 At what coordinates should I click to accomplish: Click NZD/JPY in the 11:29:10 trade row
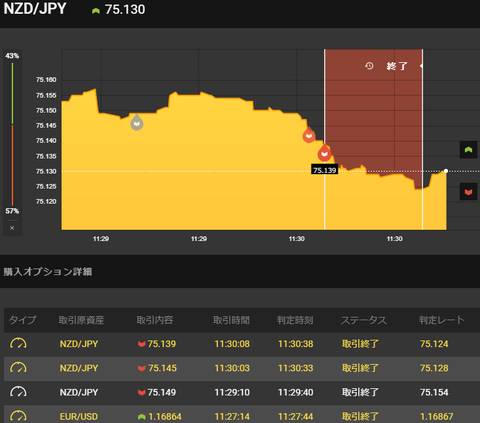[79, 392]
